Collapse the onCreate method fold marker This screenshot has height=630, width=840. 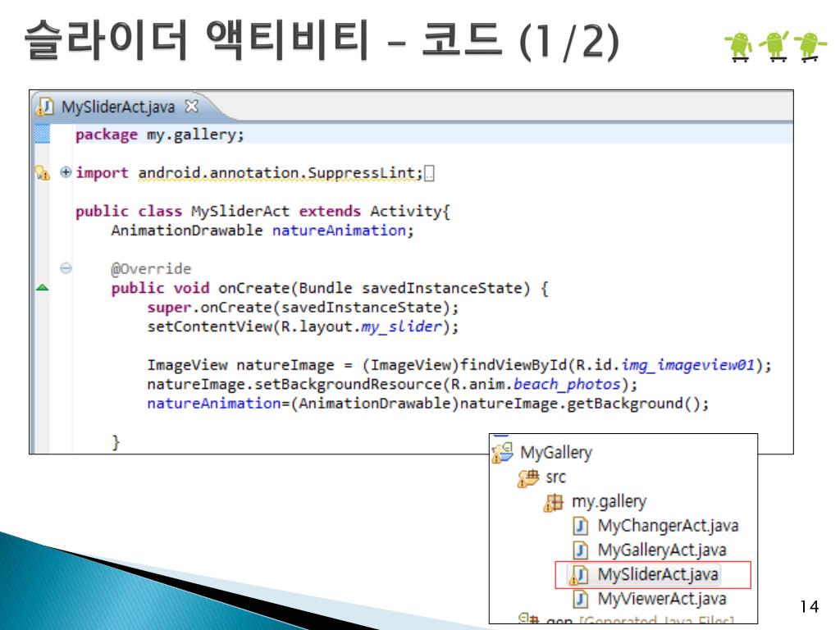[x=66, y=268]
